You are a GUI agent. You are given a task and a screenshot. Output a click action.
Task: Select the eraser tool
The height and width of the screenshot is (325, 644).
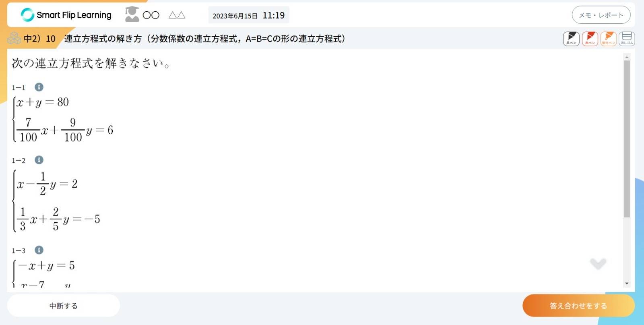627,39
